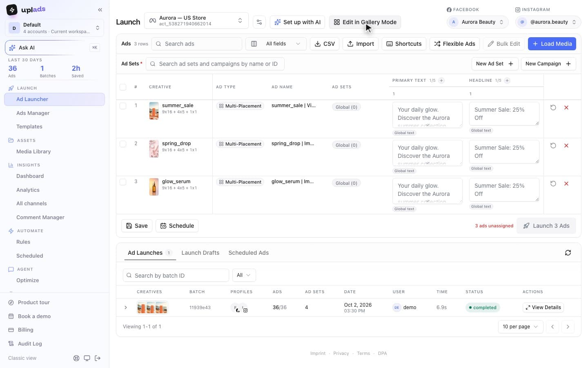Open the Ask AI box
Viewport: 588px width, 368px height.
coord(54,48)
